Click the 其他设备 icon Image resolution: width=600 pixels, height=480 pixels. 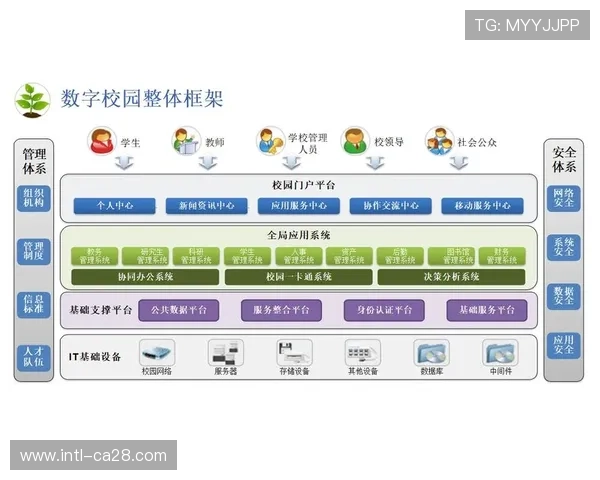pos(363,352)
